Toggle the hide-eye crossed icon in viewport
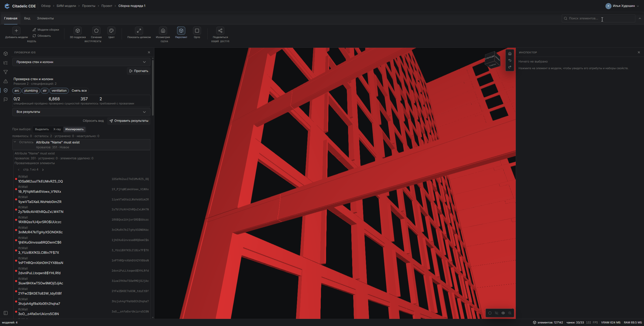 [x=497, y=313]
